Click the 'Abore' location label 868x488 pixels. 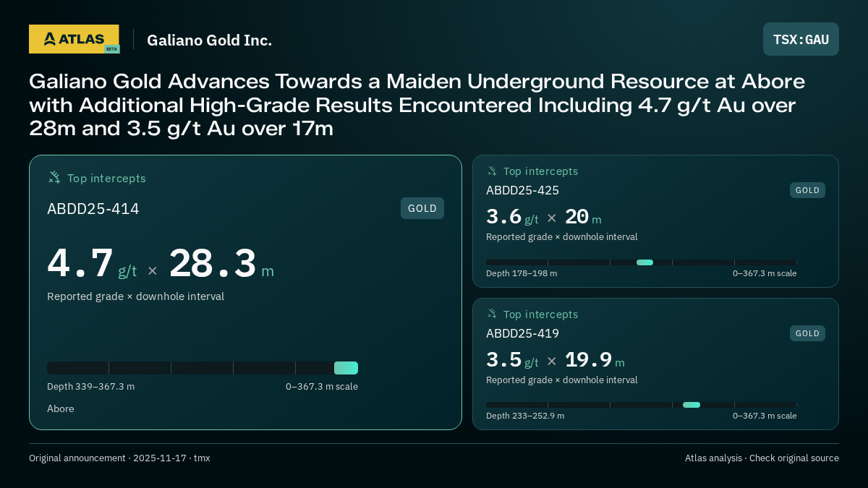coord(61,408)
